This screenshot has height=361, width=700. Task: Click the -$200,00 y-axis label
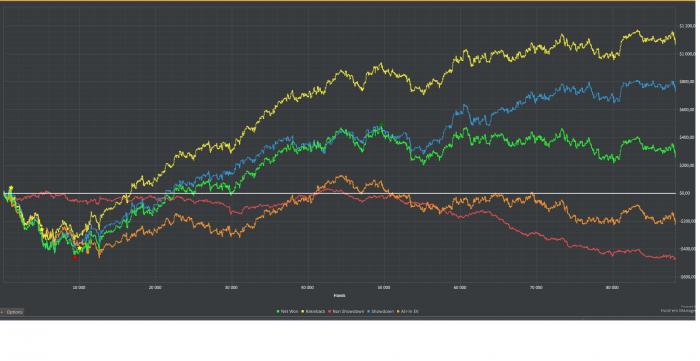(687, 221)
